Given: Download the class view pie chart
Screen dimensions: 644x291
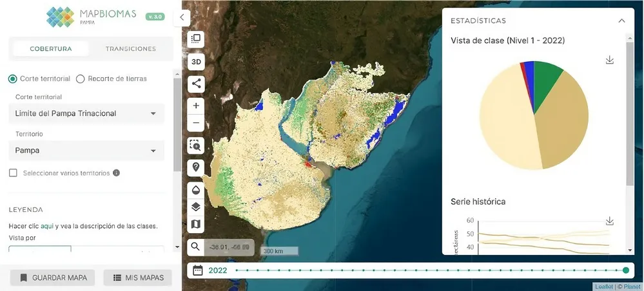Looking at the screenshot, I should 610,60.
